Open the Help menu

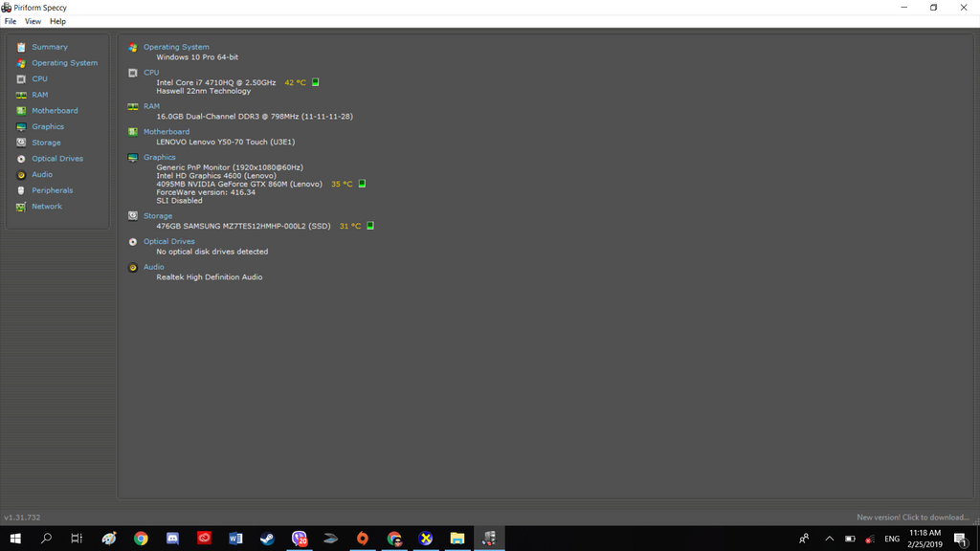point(57,21)
